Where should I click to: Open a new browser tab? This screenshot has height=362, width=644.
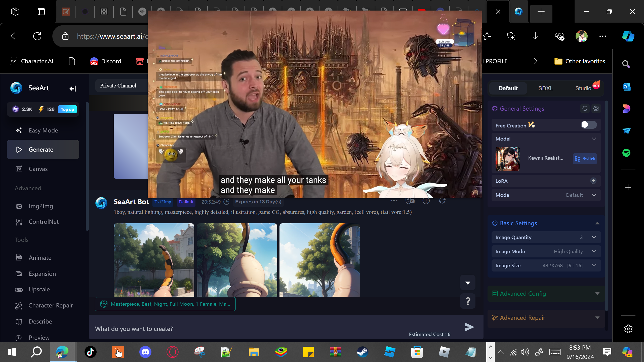(x=541, y=11)
